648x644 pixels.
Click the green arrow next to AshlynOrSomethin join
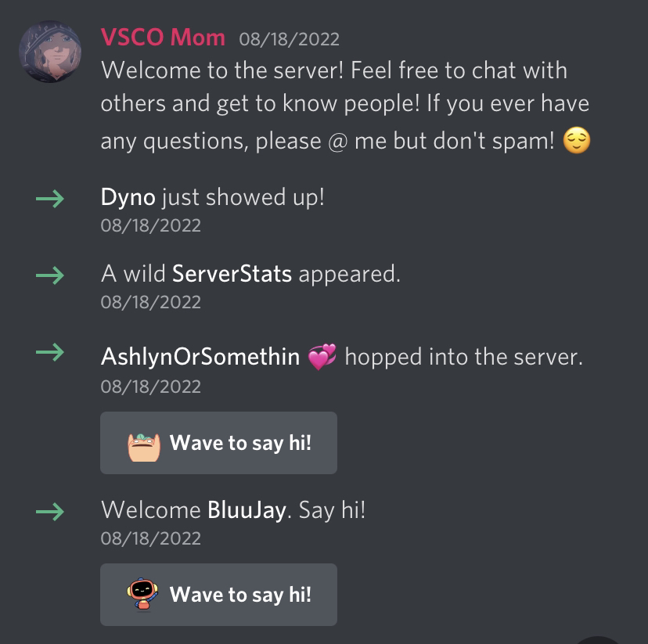tap(50, 352)
